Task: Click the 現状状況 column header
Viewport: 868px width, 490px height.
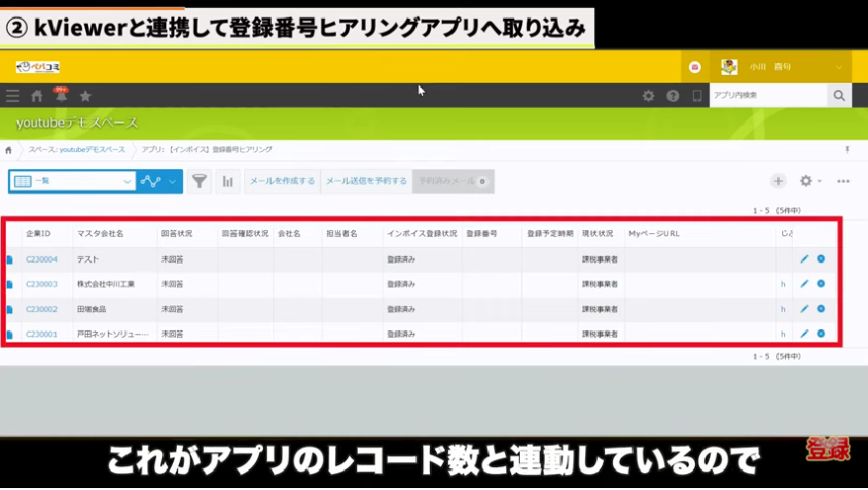Action: (x=598, y=234)
